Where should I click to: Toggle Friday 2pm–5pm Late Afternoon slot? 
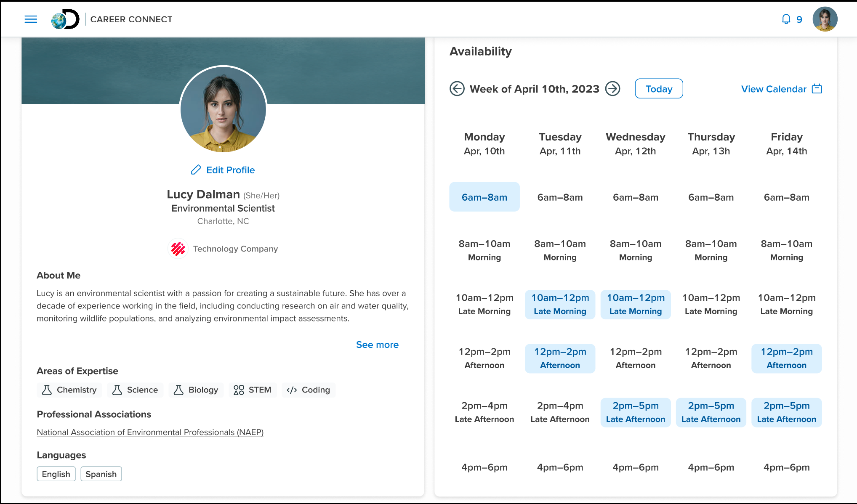coord(787,412)
